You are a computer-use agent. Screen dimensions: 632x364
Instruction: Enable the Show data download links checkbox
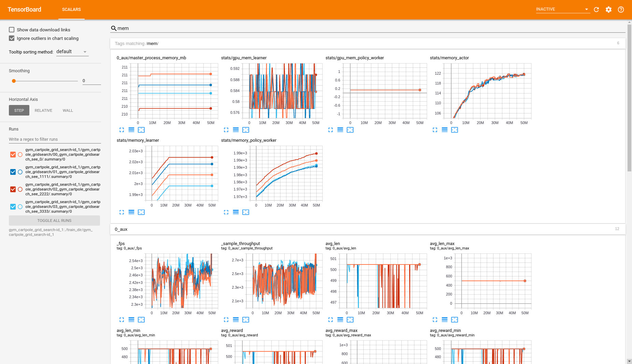pos(12,30)
